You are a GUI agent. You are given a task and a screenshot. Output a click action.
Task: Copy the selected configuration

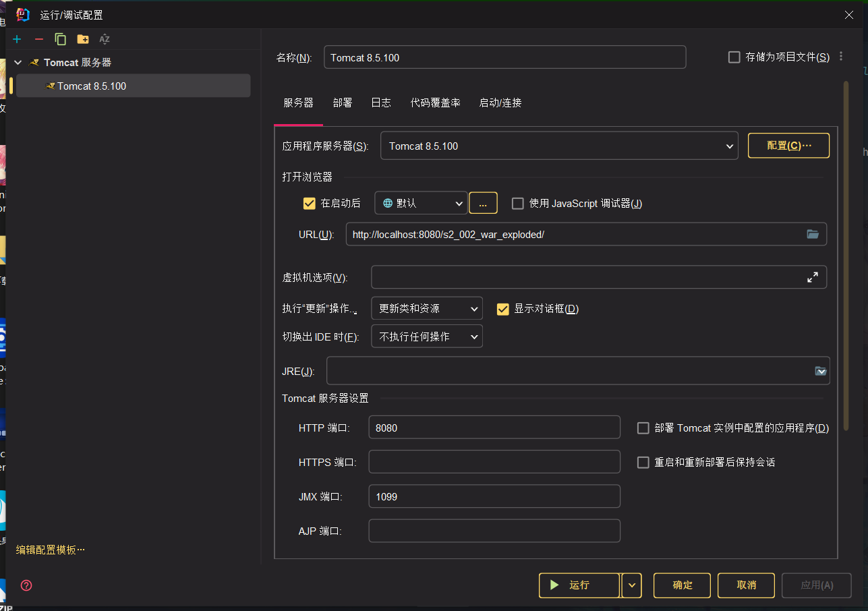[61, 39]
